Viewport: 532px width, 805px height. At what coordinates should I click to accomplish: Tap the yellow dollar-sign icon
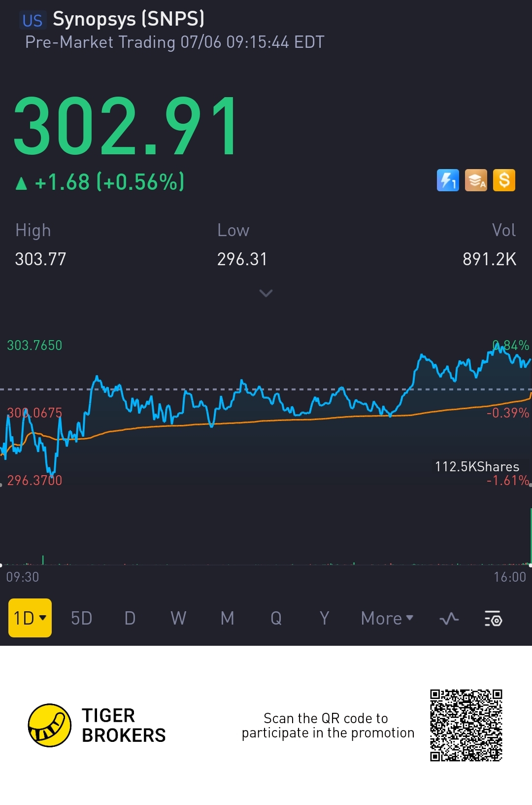504,180
